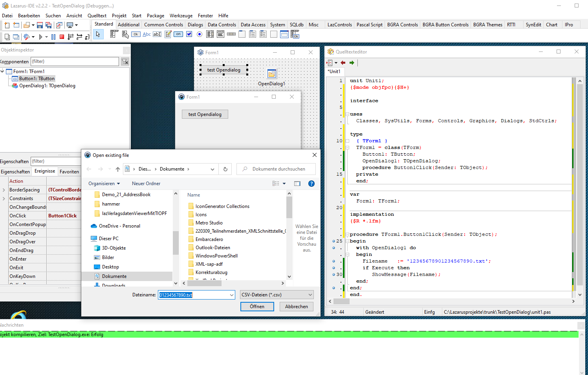Click the Save All toolbar icon
This screenshot has height=375, width=588.
click(49, 25)
